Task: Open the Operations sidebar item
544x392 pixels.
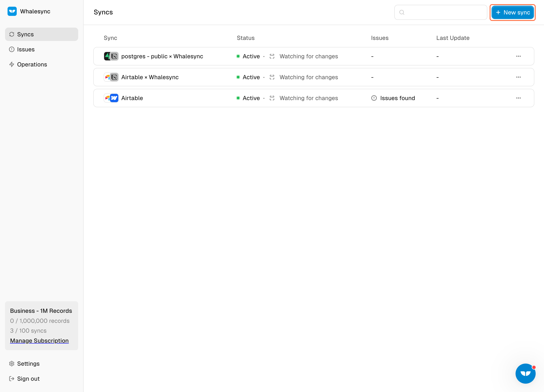Action: coord(41,65)
